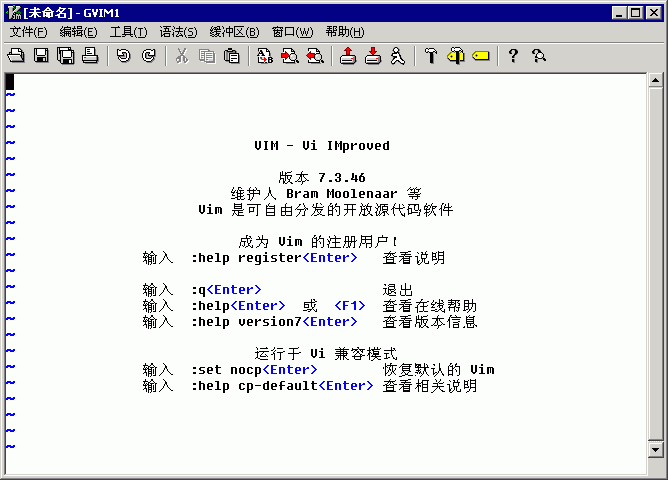
Task: Click the Save Session icon
Action: 373,56
